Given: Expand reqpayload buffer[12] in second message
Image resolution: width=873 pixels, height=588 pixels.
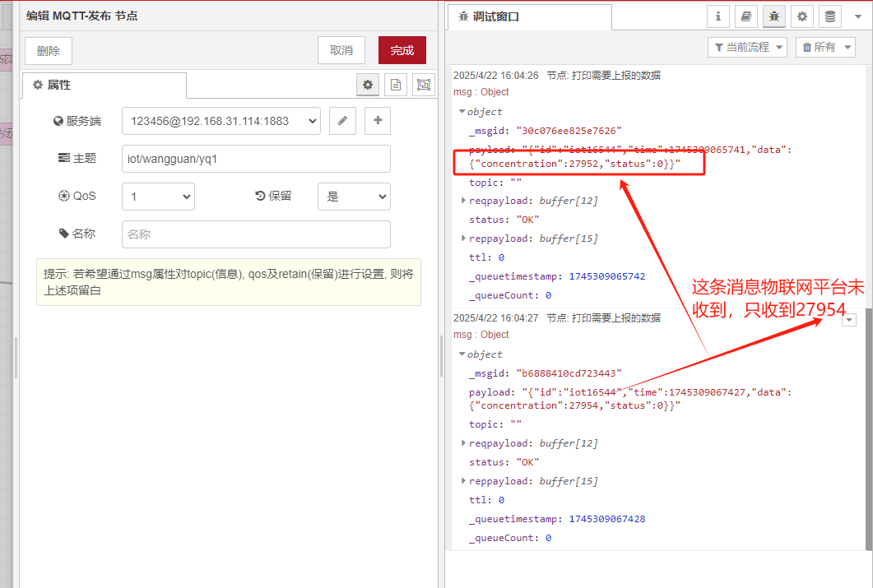Looking at the screenshot, I should tap(463, 442).
